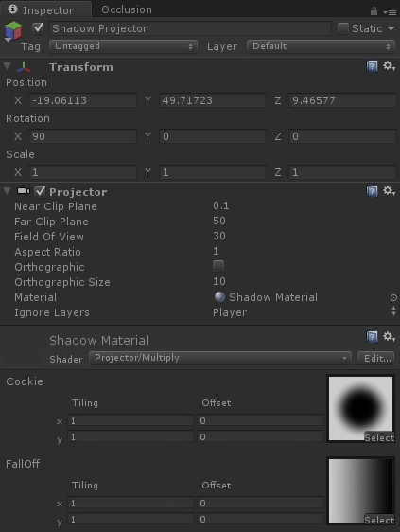The width and height of the screenshot is (400, 532).
Task: Click the Shadow Material header title
Action: [99, 340]
